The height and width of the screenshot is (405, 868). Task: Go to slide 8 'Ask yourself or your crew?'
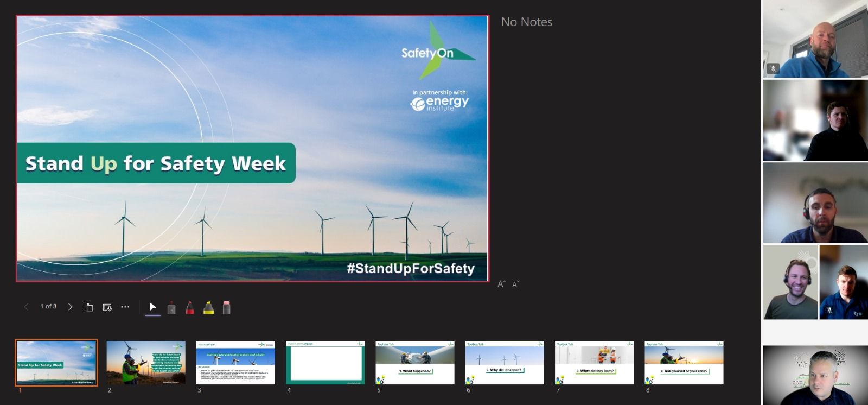pyautogui.click(x=684, y=363)
